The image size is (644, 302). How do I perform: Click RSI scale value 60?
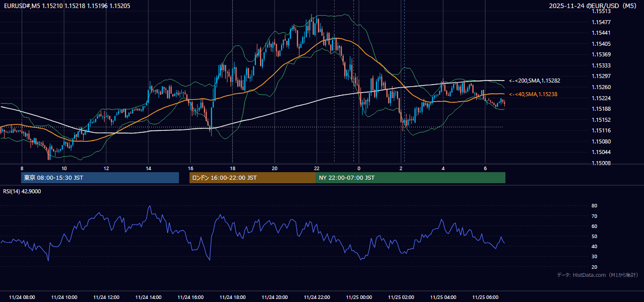594,226
